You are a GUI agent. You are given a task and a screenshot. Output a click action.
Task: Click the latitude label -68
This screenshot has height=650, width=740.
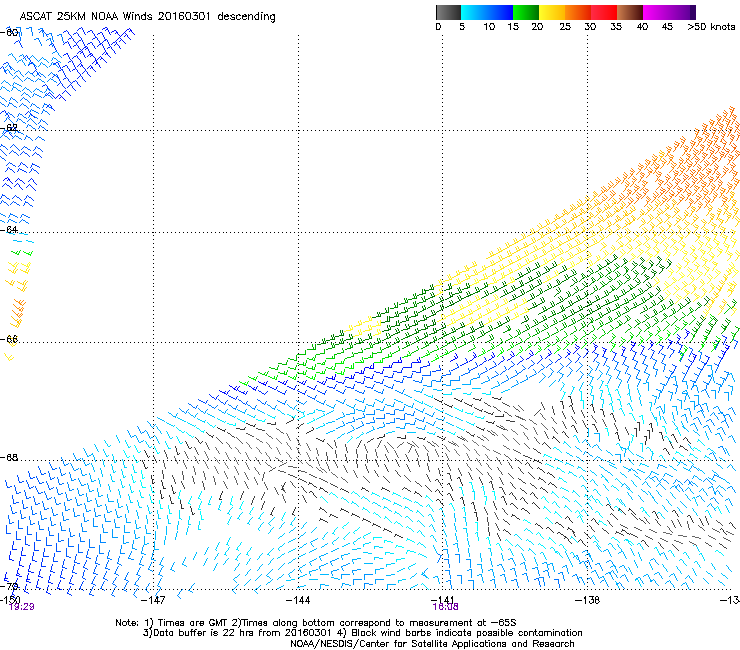pos(9,458)
